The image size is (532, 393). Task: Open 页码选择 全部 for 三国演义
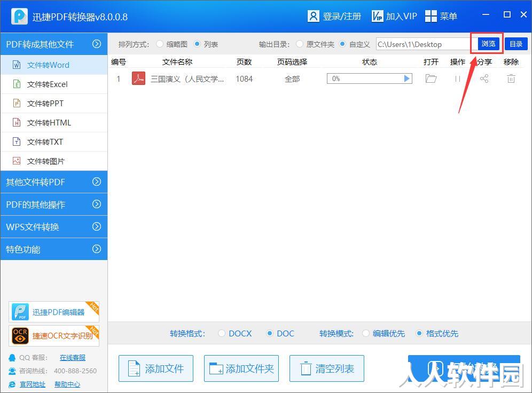(x=292, y=79)
